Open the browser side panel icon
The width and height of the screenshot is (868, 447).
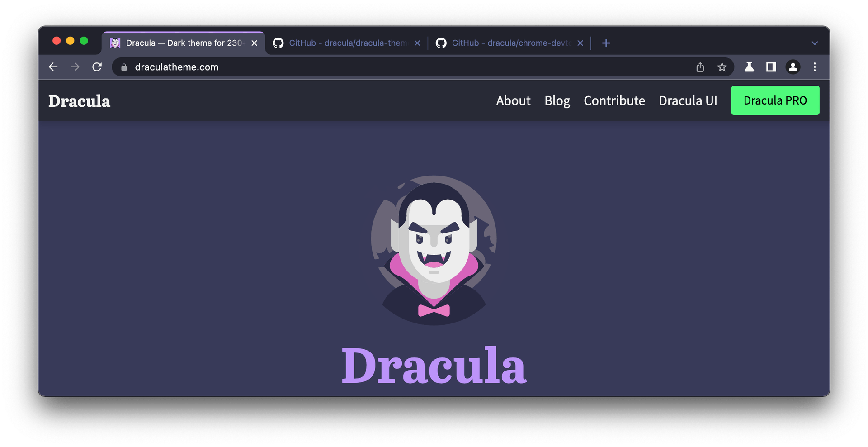pyautogui.click(x=771, y=67)
